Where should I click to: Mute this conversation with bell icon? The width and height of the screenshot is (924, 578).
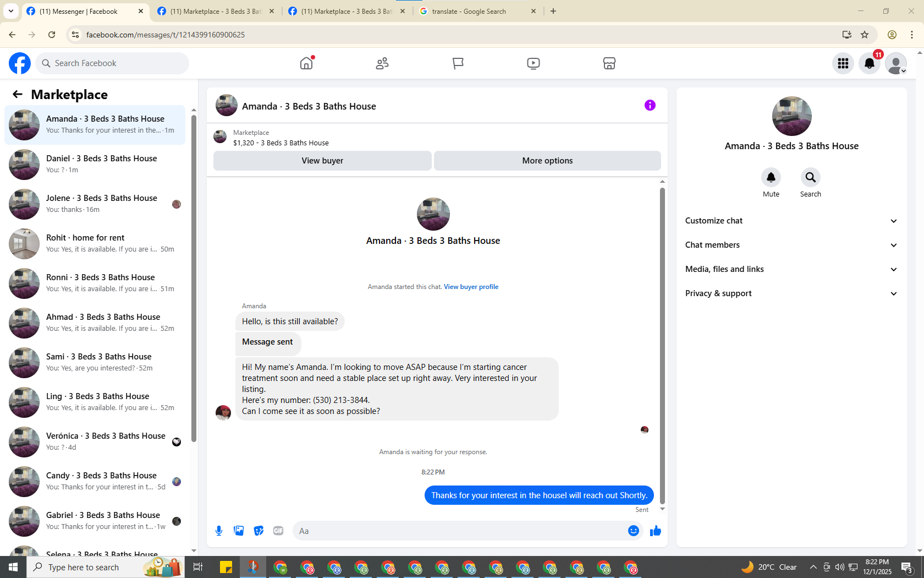point(771,177)
